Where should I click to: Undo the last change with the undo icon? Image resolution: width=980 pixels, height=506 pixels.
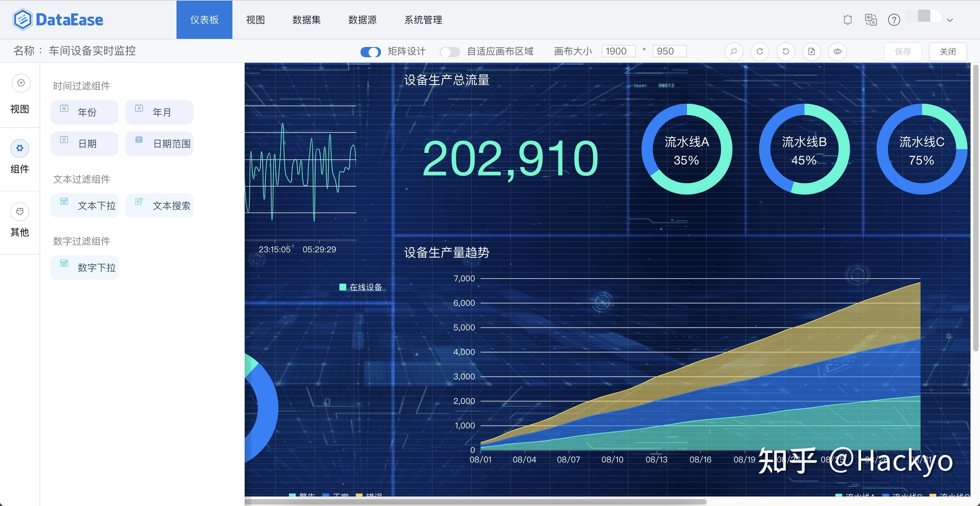click(785, 51)
